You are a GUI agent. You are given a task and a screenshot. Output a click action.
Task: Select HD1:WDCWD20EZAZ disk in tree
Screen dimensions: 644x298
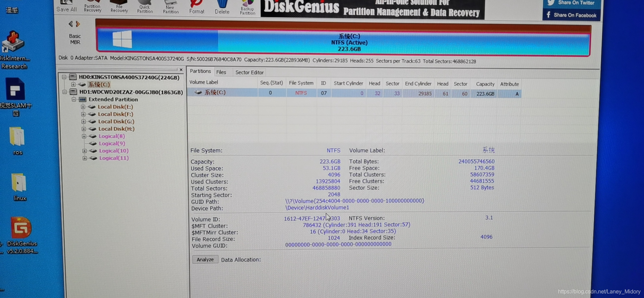coord(131,92)
